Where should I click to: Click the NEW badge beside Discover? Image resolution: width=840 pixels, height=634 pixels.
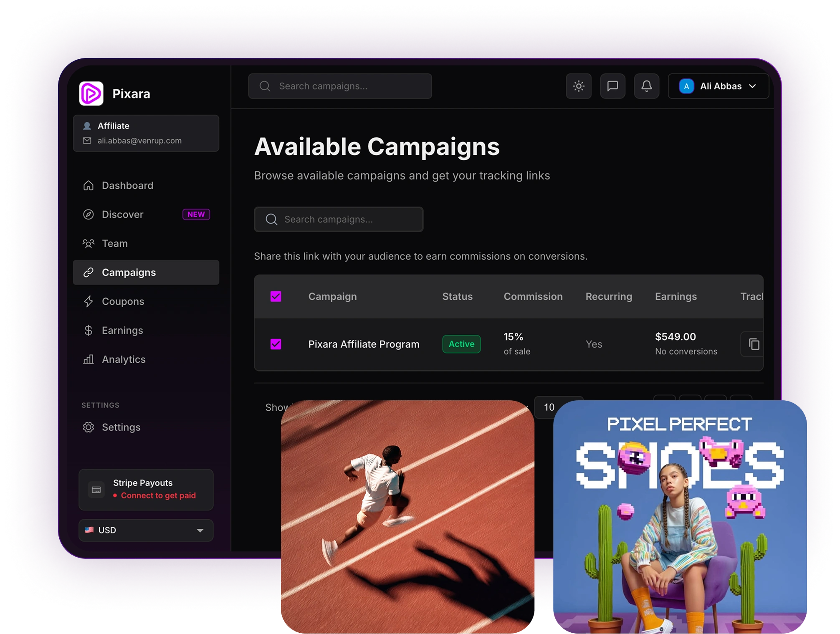click(x=196, y=214)
